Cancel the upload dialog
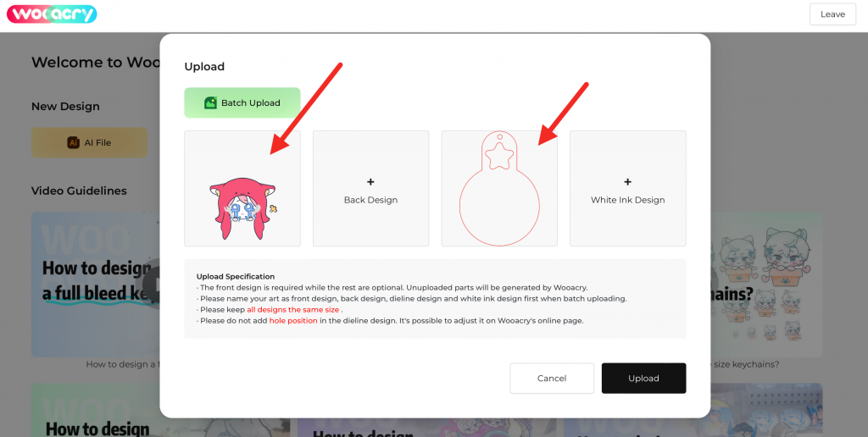This screenshot has width=868, height=437. click(552, 379)
